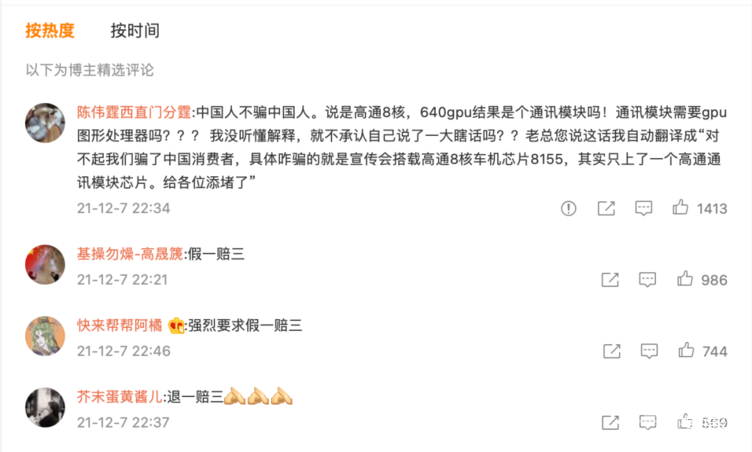Report the 1413-likes comment via exclamation icon
The height and width of the screenshot is (452, 752).
tap(568, 208)
